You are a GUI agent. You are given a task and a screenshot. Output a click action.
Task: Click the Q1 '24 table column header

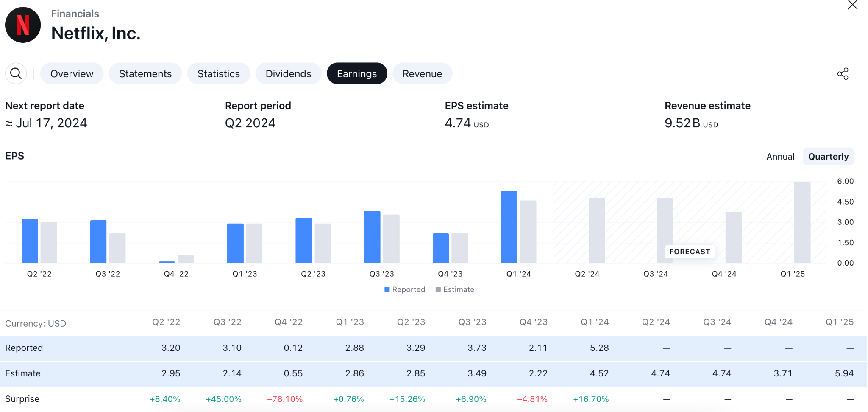[x=595, y=322]
